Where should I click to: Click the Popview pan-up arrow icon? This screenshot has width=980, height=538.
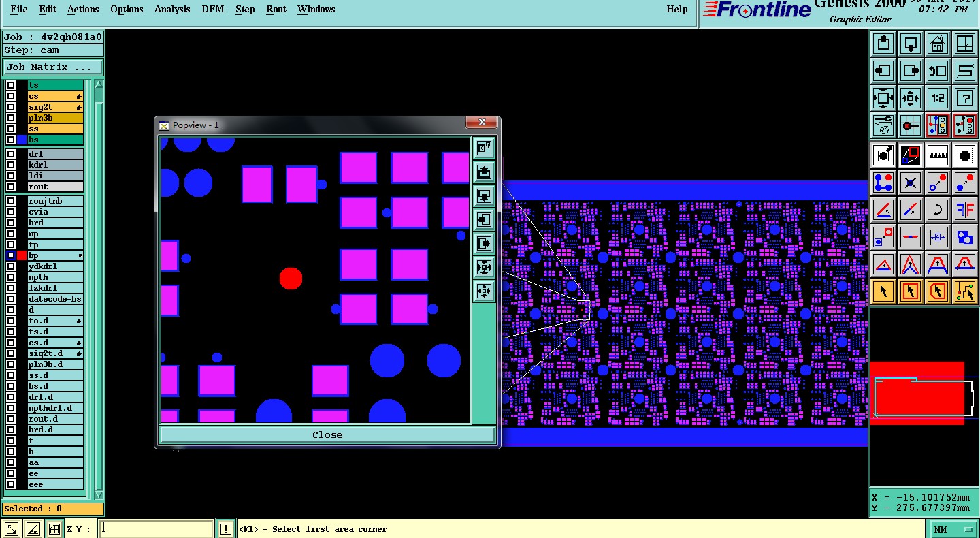(x=484, y=172)
